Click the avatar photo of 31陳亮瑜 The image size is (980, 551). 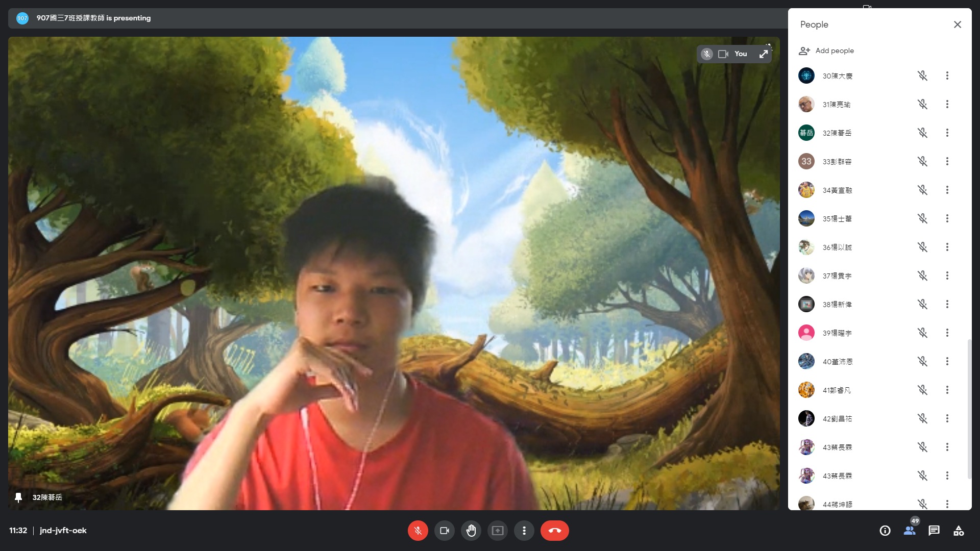pyautogui.click(x=806, y=104)
